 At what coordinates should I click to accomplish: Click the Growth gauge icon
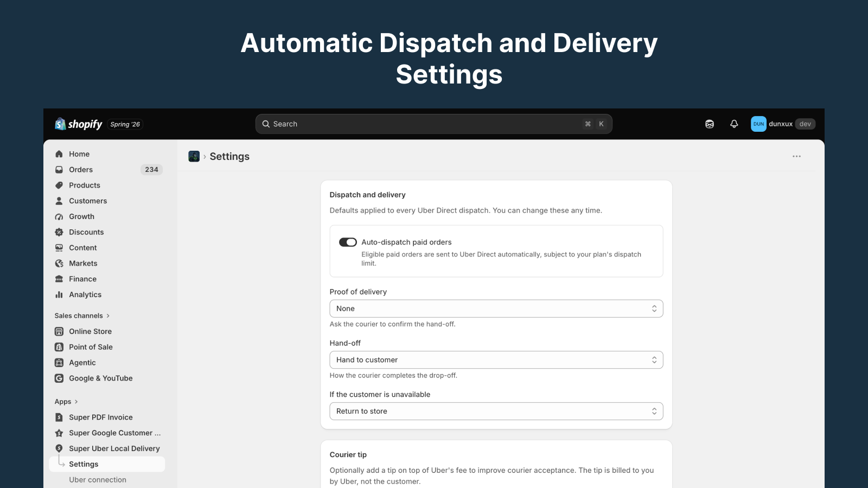pos(59,217)
